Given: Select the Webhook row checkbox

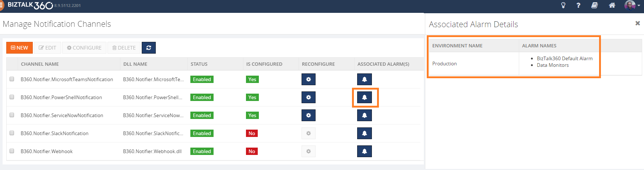Looking at the screenshot, I should (12, 151).
